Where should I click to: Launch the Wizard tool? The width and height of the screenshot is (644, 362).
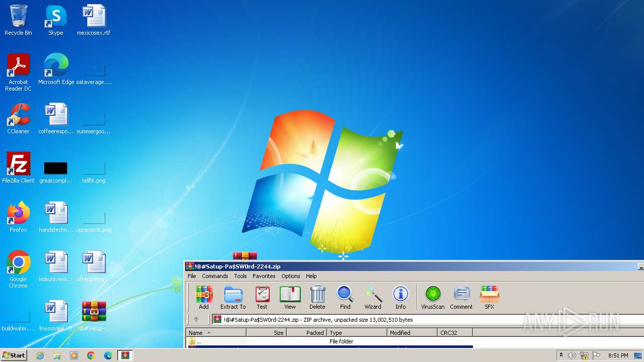click(373, 297)
